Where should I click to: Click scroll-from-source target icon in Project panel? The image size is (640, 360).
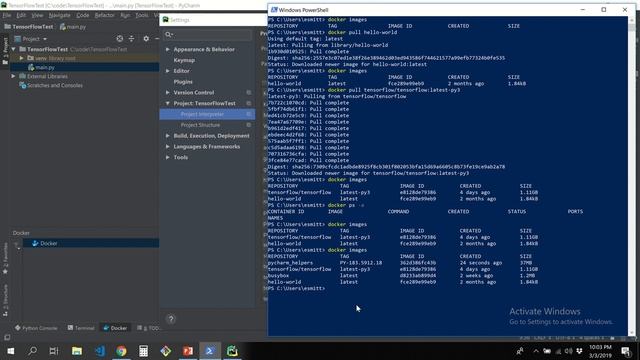coord(120,39)
